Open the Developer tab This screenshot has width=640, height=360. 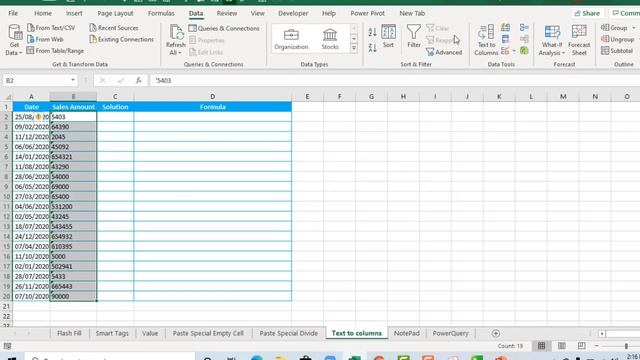[x=293, y=13]
